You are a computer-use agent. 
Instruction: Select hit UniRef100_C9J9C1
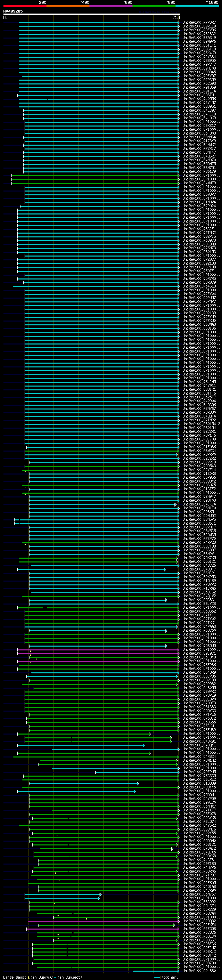[199, 653]
